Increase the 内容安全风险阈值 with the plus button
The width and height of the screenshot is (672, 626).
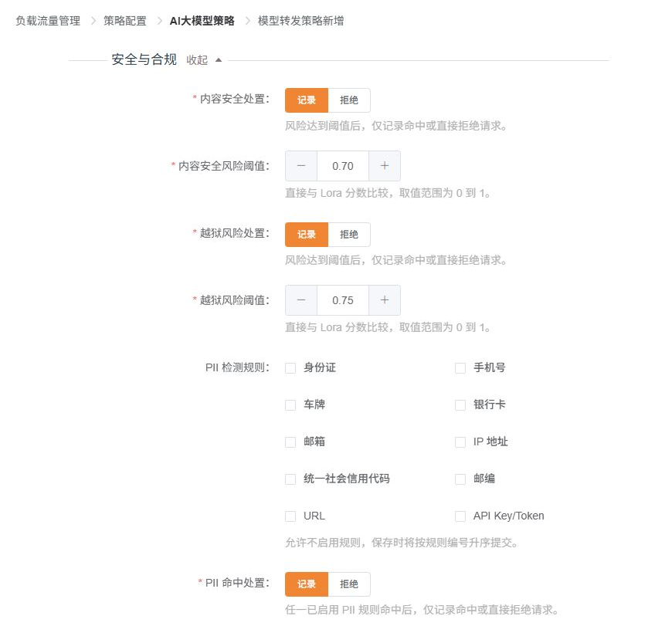[x=385, y=166]
